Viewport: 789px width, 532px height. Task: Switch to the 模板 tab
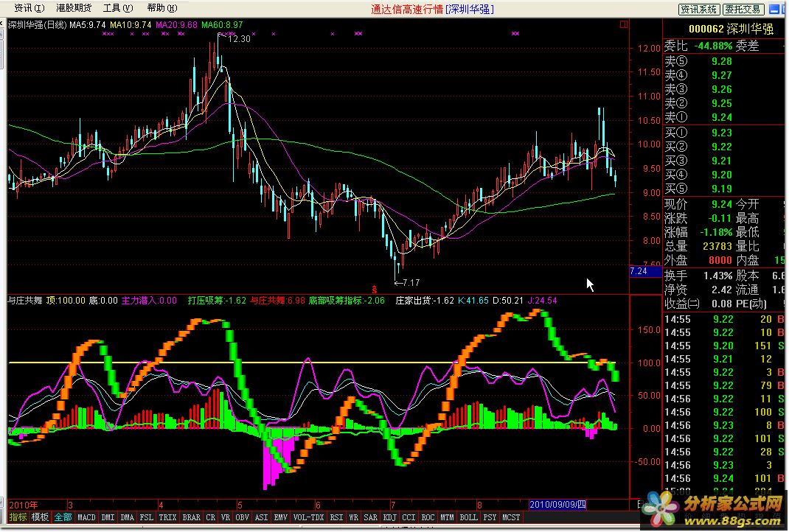pyautogui.click(x=41, y=517)
